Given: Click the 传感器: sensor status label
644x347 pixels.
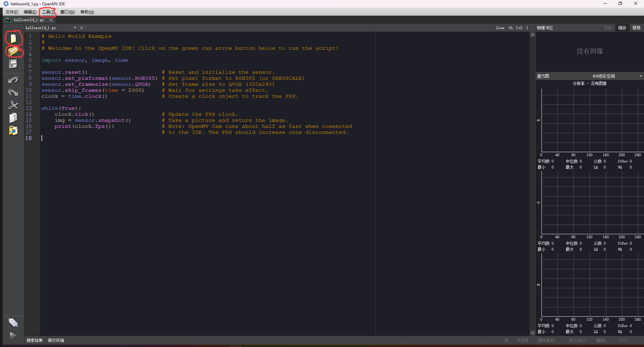Looking at the screenshot, I should (x=523, y=340).
